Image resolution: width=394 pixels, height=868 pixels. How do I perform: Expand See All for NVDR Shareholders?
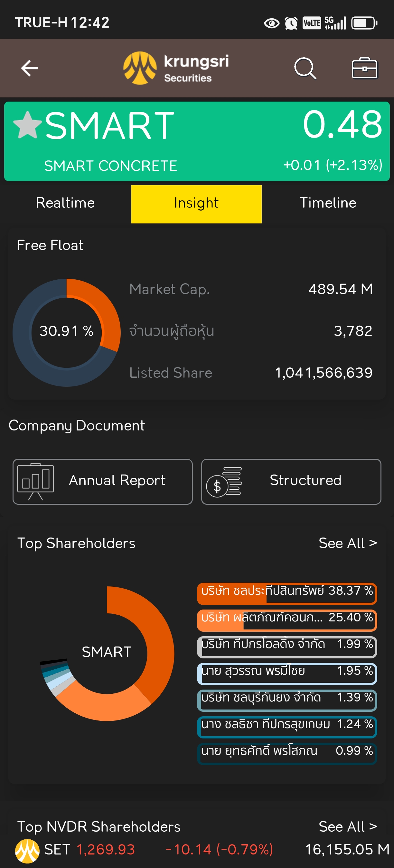click(x=347, y=827)
